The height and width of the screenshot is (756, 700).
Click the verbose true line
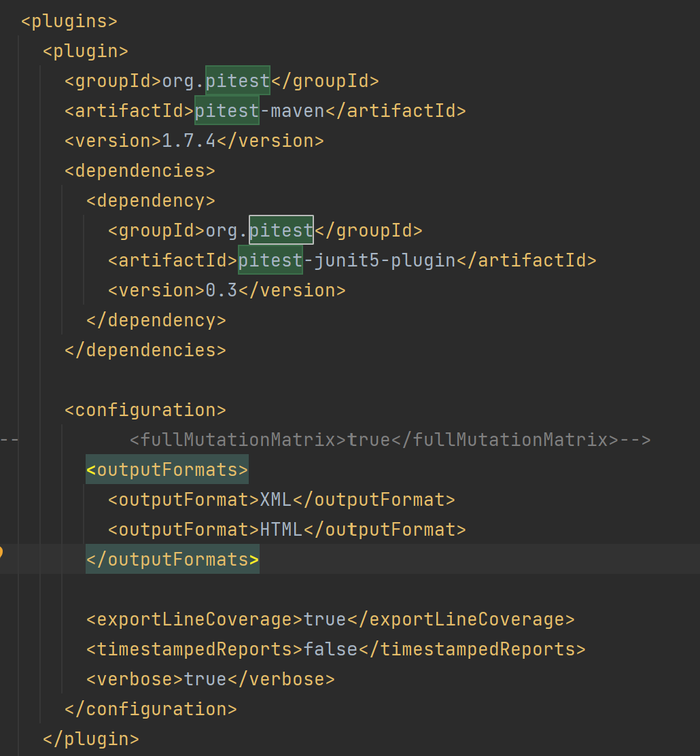210,679
